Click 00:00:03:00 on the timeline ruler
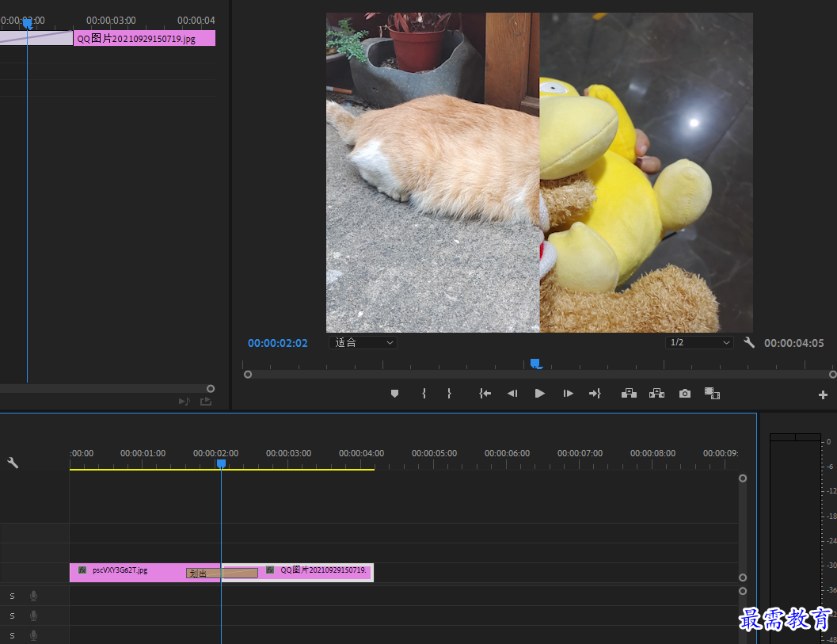 coord(288,453)
